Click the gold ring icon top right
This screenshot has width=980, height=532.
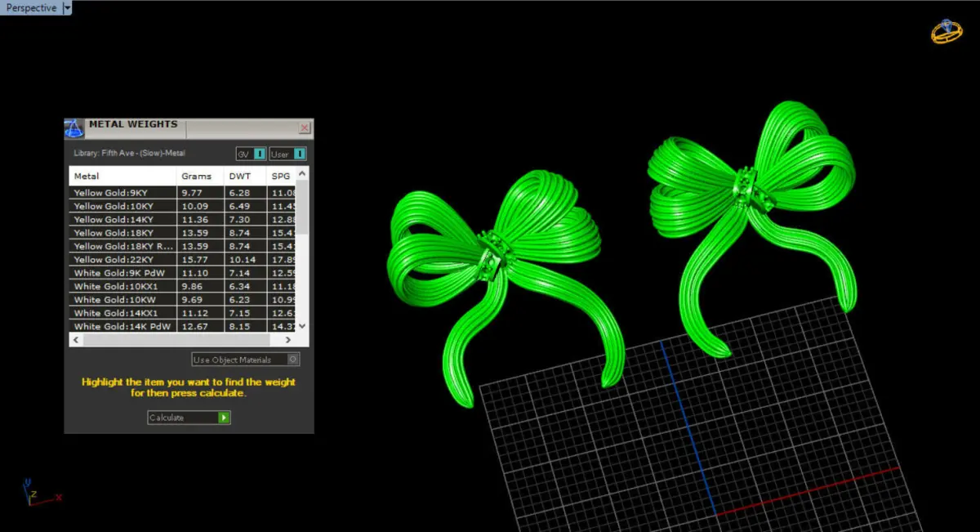[947, 32]
